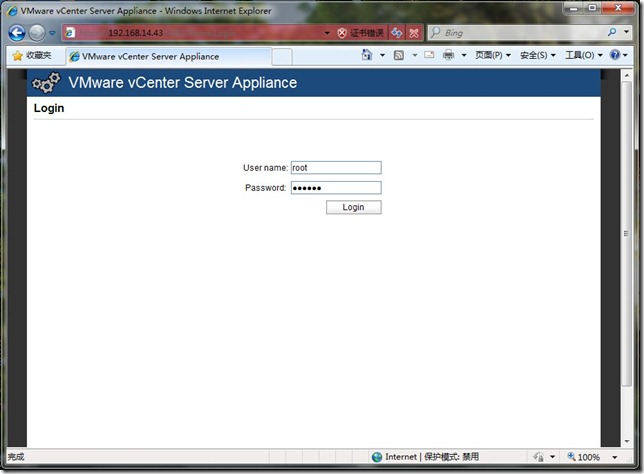Go back with the browser Back arrow
Viewport: 644px width, 474px height.
(17, 33)
